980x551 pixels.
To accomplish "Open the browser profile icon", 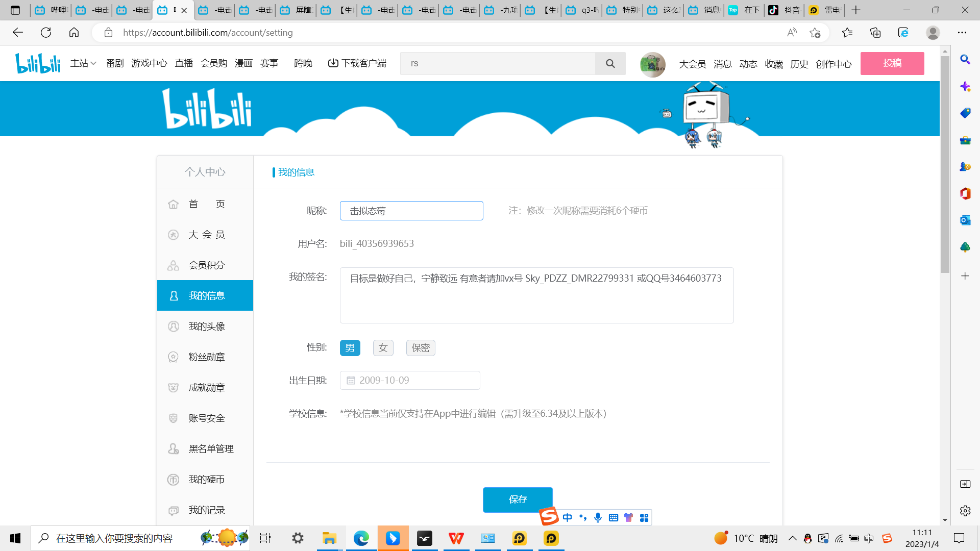I will [933, 33].
